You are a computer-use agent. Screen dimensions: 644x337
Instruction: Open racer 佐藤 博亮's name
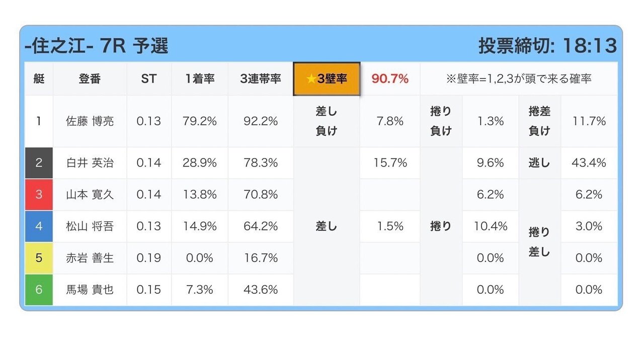click(x=90, y=121)
